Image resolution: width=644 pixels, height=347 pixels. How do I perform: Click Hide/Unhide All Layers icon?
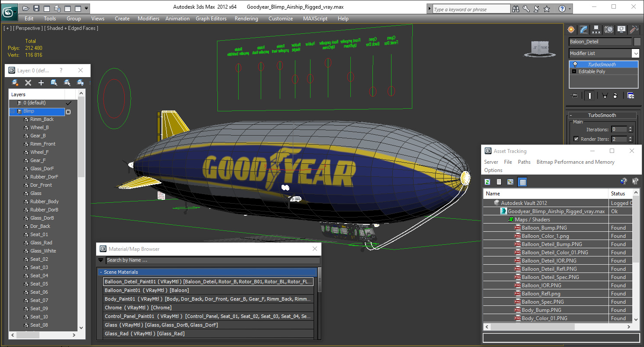pos(80,82)
